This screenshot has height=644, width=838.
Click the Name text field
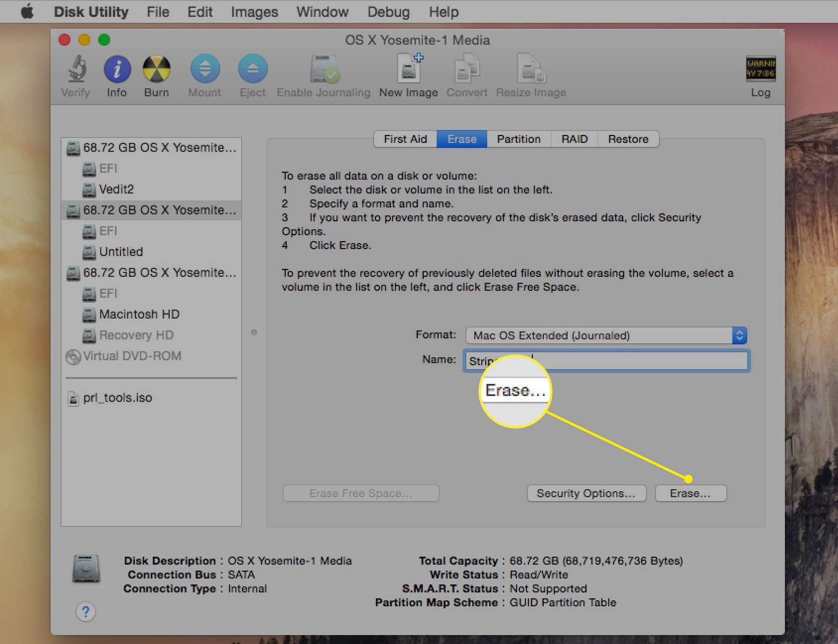606,360
